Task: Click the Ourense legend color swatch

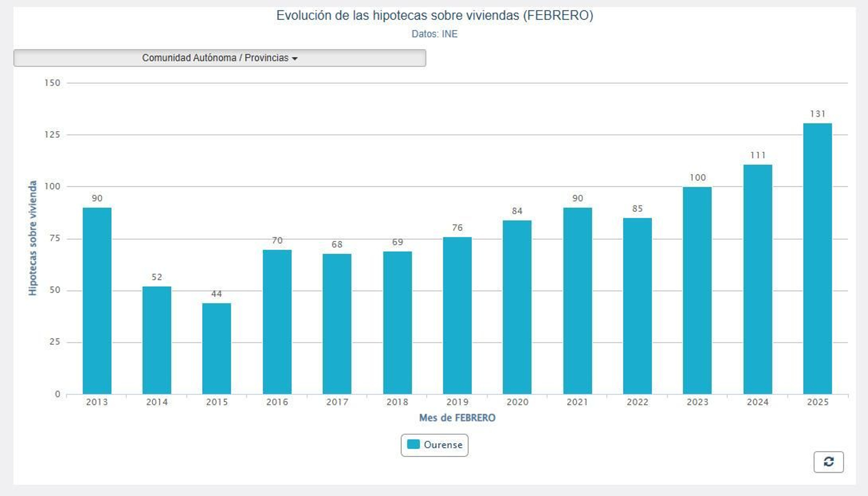Action: click(x=413, y=445)
